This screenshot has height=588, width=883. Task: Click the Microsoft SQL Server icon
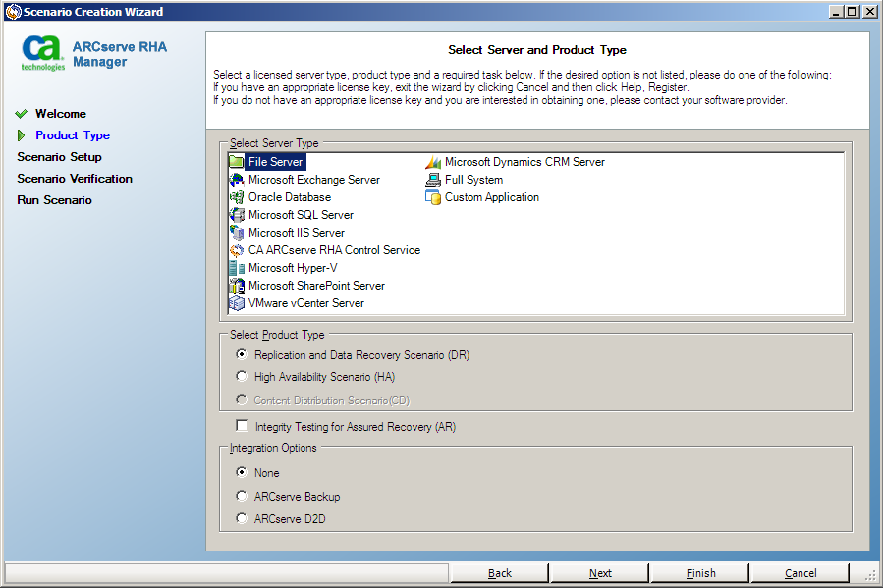[x=236, y=215]
